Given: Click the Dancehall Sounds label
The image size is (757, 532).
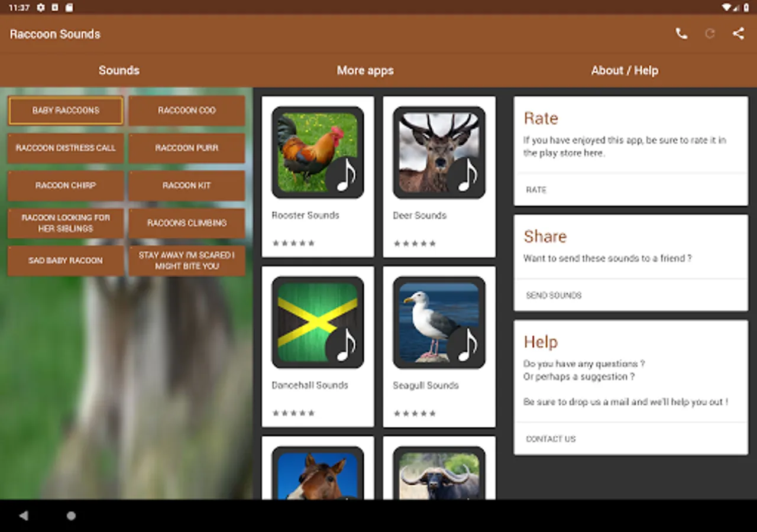Looking at the screenshot, I should point(310,385).
